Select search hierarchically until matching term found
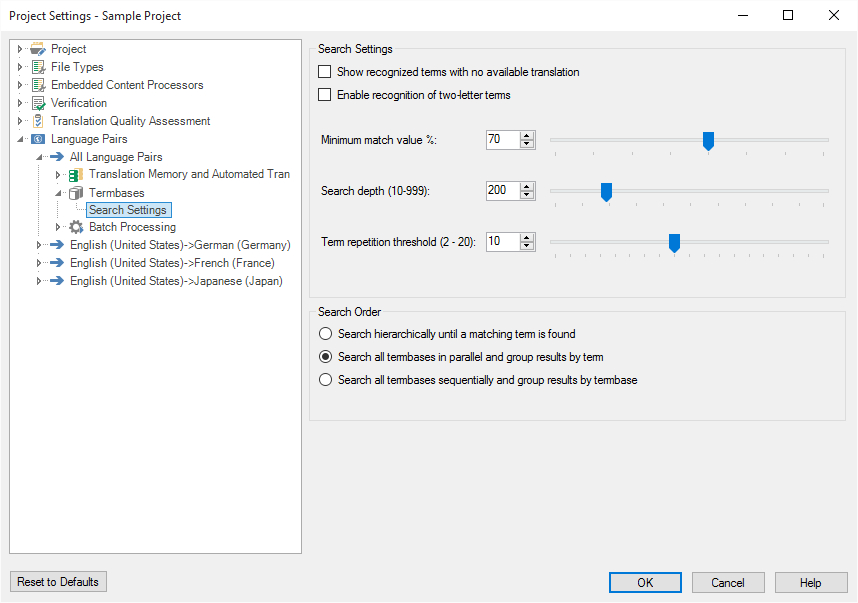The height and width of the screenshot is (603, 858). click(325, 334)
